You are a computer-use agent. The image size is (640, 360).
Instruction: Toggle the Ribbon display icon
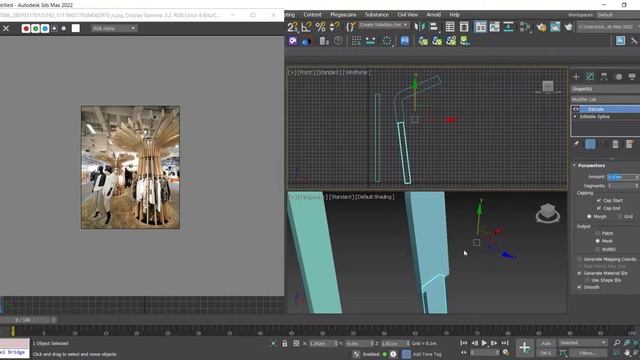(x=480, y=27)
